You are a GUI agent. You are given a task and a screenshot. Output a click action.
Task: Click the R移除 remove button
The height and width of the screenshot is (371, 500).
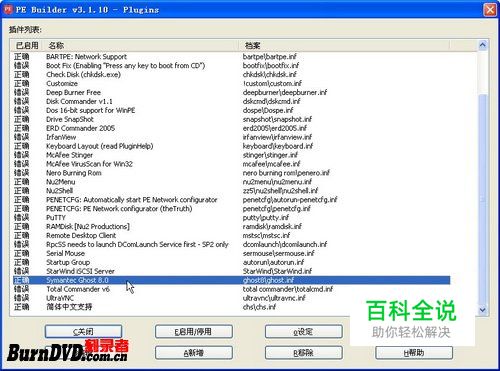pyautogui.click(x=304, y=353)
